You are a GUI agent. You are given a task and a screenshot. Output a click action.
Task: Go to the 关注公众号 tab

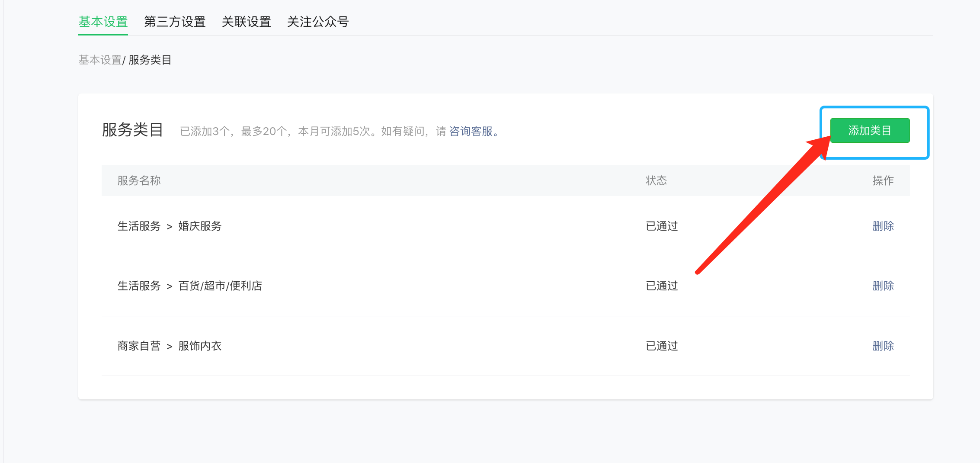pos(318,22)
